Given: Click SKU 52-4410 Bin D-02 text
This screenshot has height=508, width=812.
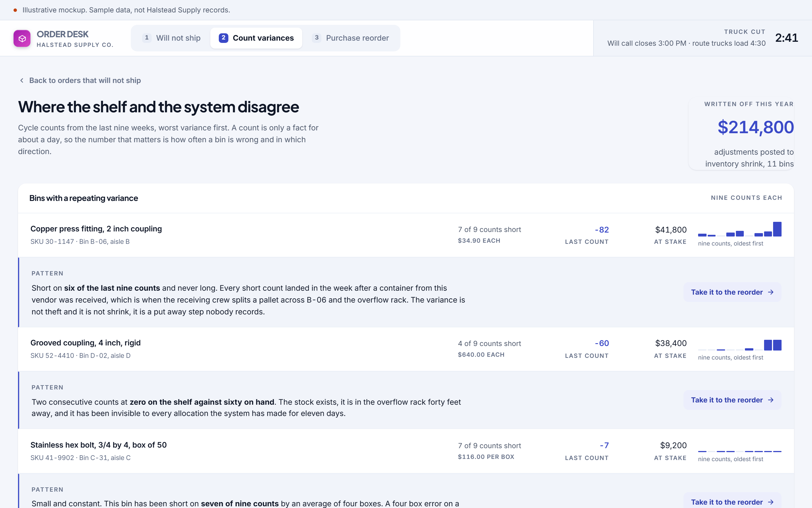Looking at the screenshot, I should (80, 356).
